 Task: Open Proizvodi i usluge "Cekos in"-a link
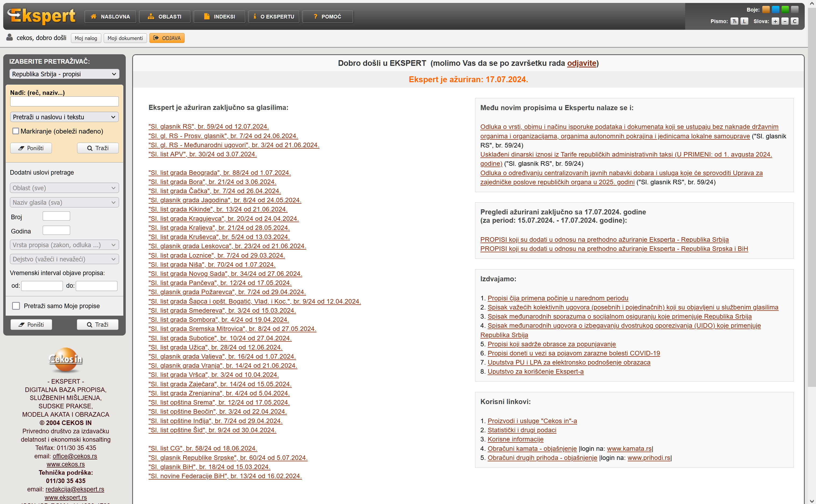coord(532,421)
